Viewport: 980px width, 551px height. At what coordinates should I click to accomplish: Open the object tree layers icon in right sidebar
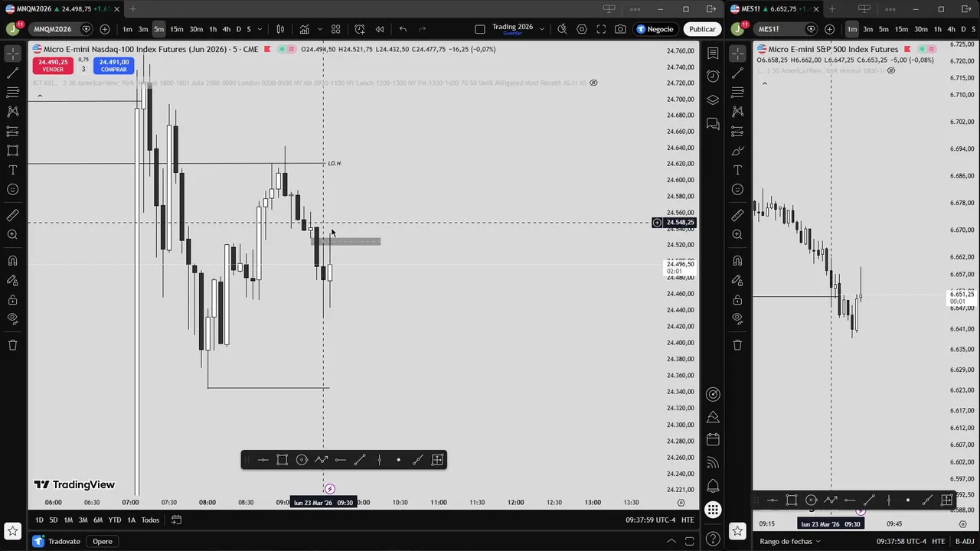713,99
